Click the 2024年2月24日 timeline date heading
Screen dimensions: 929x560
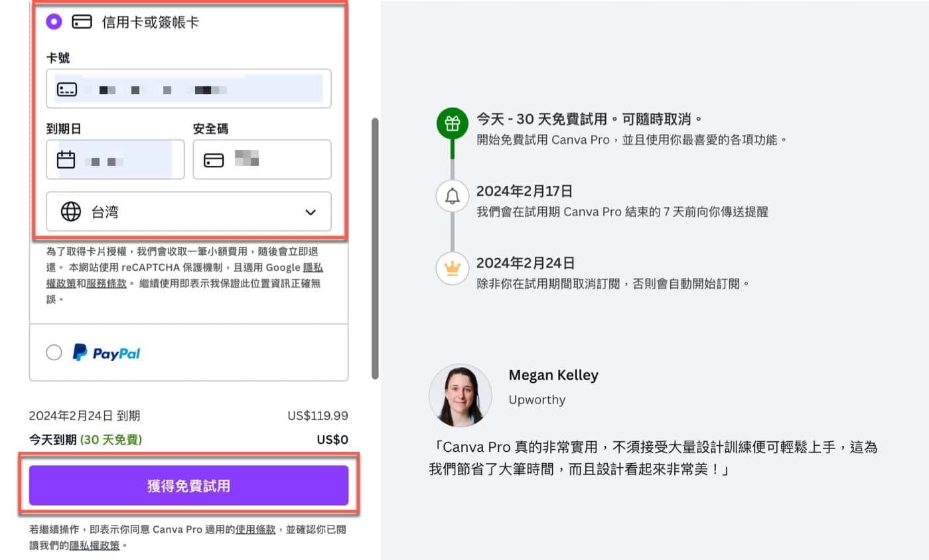click(526, 262)
